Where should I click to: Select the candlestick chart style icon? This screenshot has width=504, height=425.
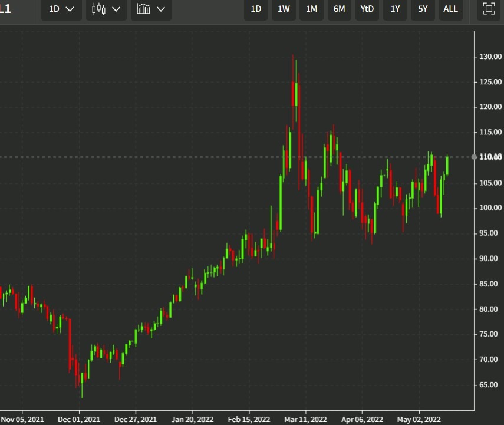[98, 9]
